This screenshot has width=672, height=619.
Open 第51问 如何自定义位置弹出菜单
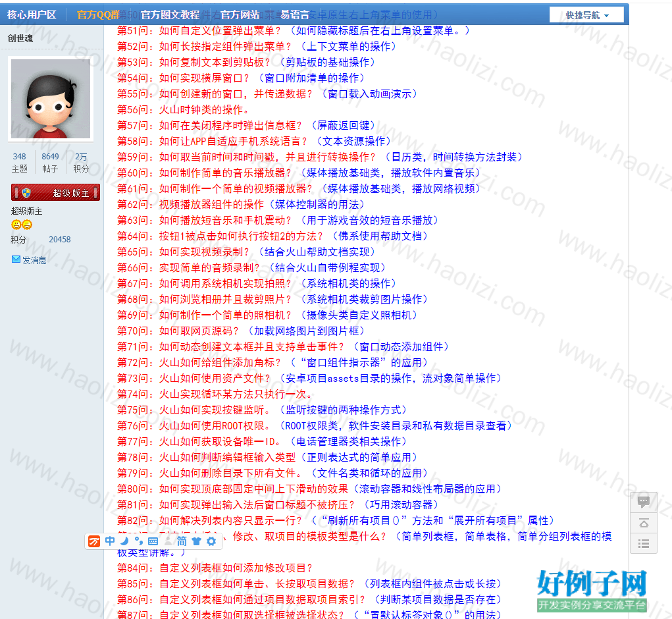(294, 30)
